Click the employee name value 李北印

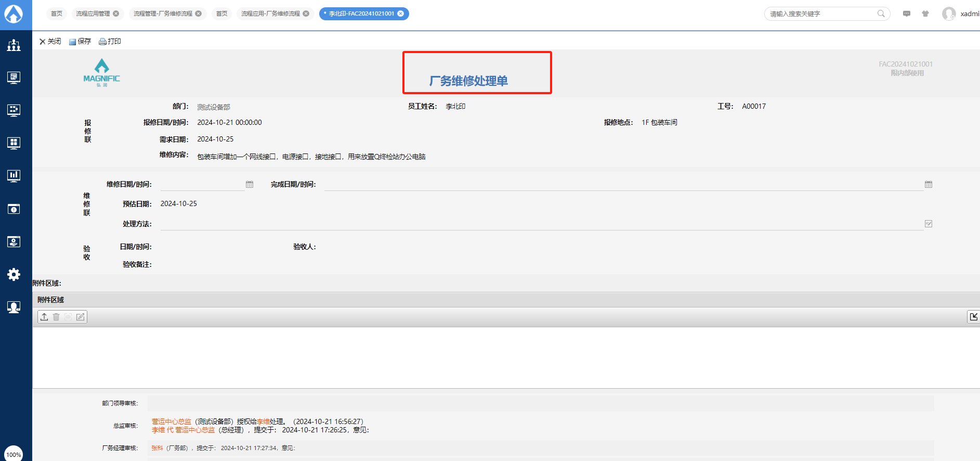pos(455,106)
